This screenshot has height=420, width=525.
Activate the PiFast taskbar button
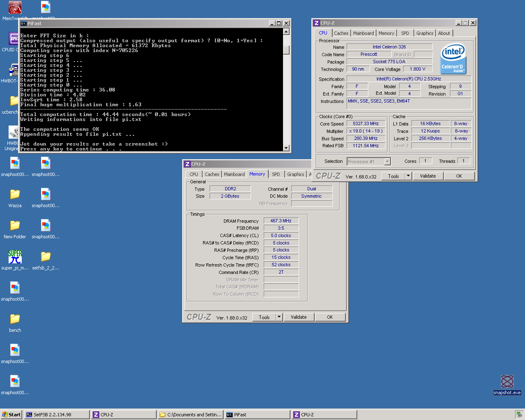click(257, 415)
